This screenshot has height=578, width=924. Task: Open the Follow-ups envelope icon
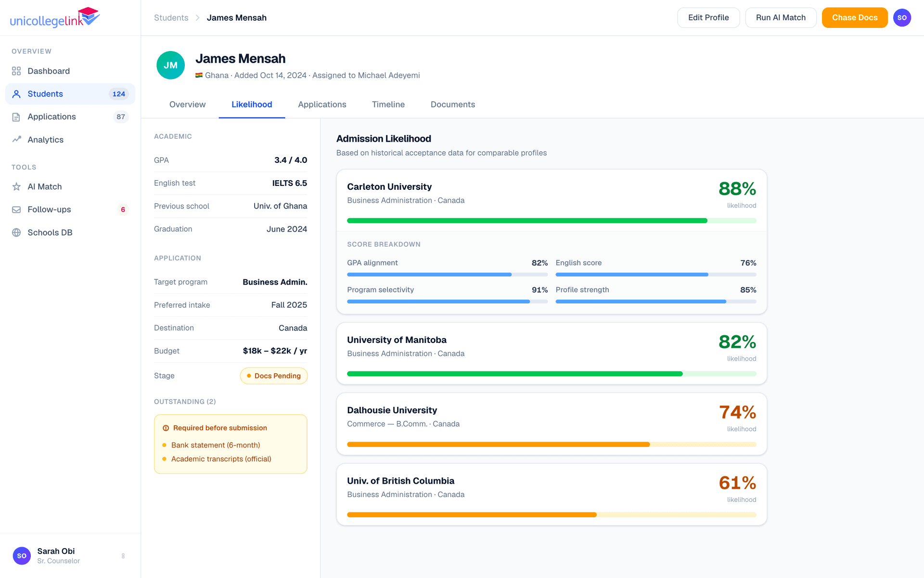(16, 210)
